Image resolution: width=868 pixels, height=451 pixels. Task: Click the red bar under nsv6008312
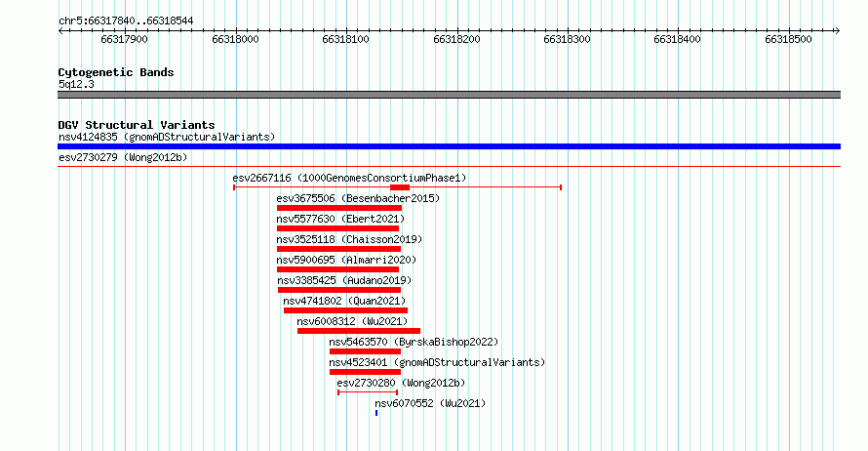359,331
